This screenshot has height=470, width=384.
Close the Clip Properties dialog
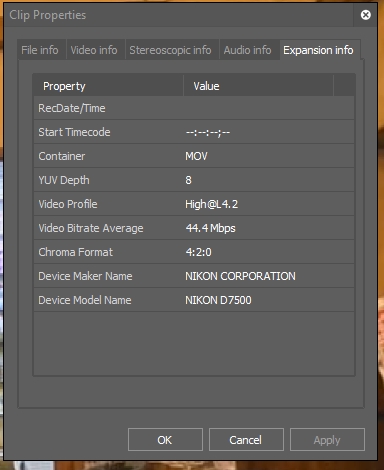coord(366,15)
